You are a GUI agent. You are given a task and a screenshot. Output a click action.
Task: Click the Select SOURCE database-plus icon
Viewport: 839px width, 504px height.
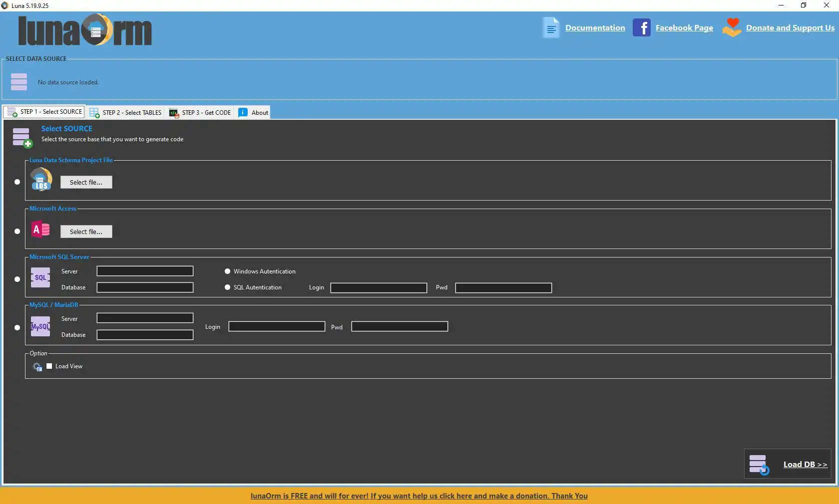point(22,137)
